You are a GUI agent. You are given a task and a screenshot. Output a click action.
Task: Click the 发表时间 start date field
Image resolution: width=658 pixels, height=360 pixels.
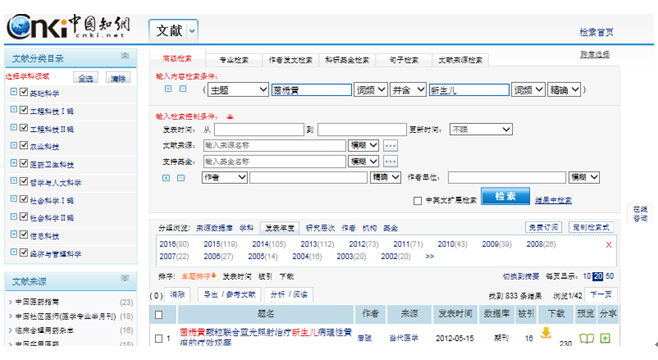point(259,129)
